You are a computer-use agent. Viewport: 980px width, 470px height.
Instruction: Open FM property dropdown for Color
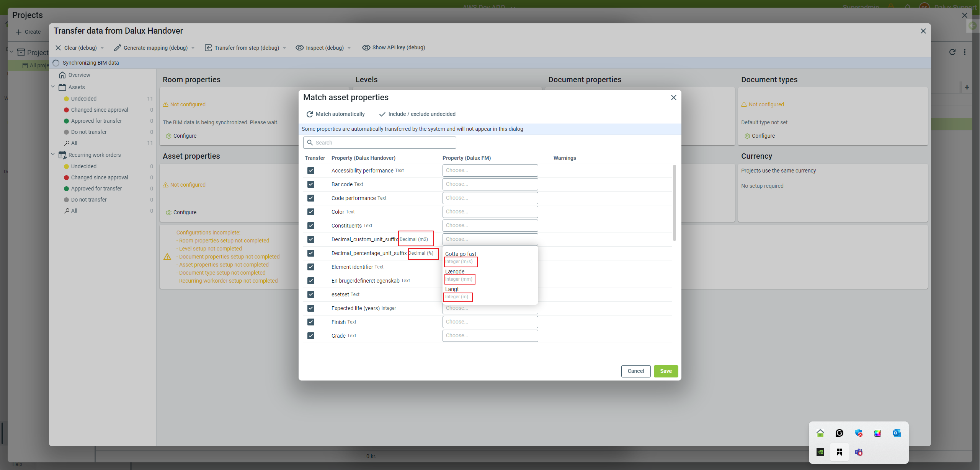[490, 212]
